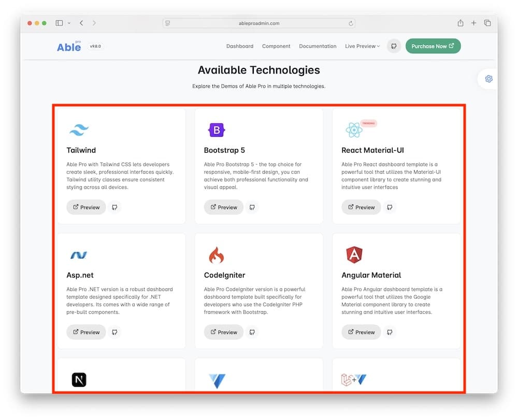Toggle the Safari sidebar button

point(59,23)
